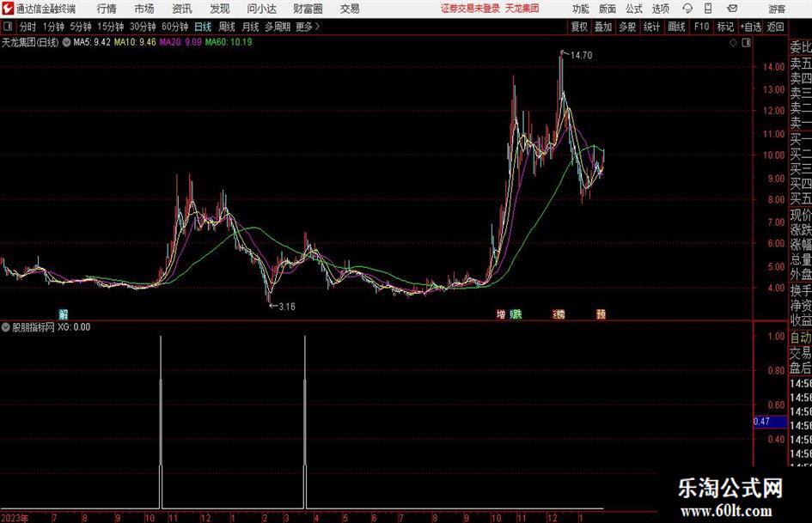812x523 pixels.
Task: Click the 游客 guest account label
Action: tap(777, 9)
